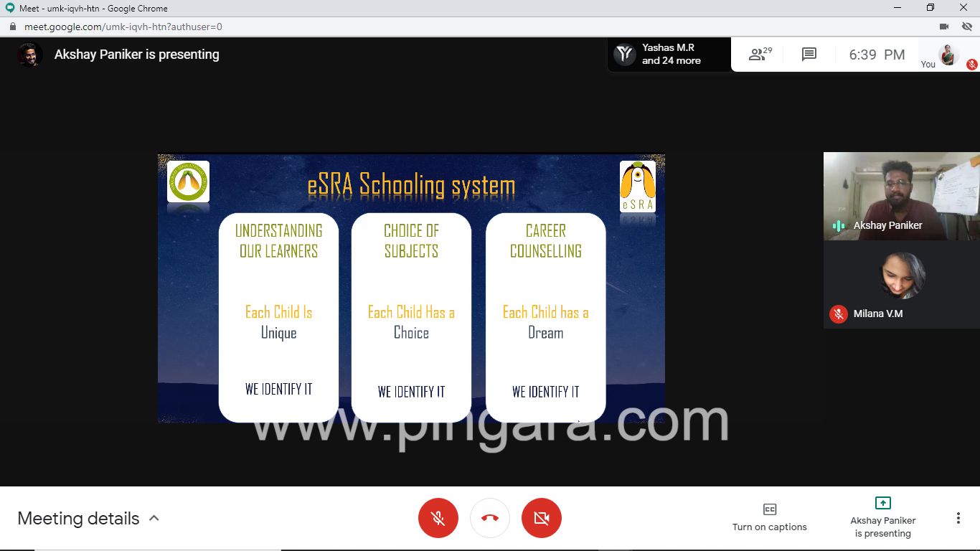Viewport: 980px width, 551px height.
Task: Open more options three-dot menu
Action: coord(958,518)
